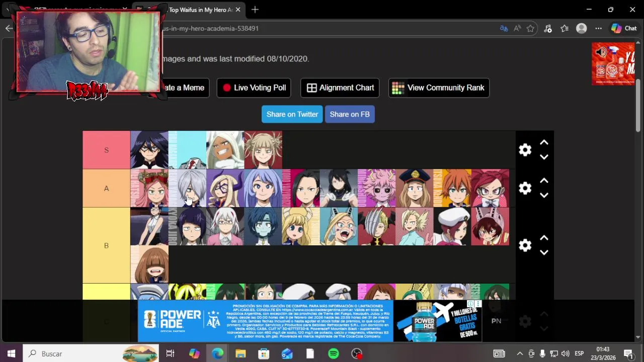Select the B tier label cell
Screen dimensions: 644x362
(x=106, y=245)
